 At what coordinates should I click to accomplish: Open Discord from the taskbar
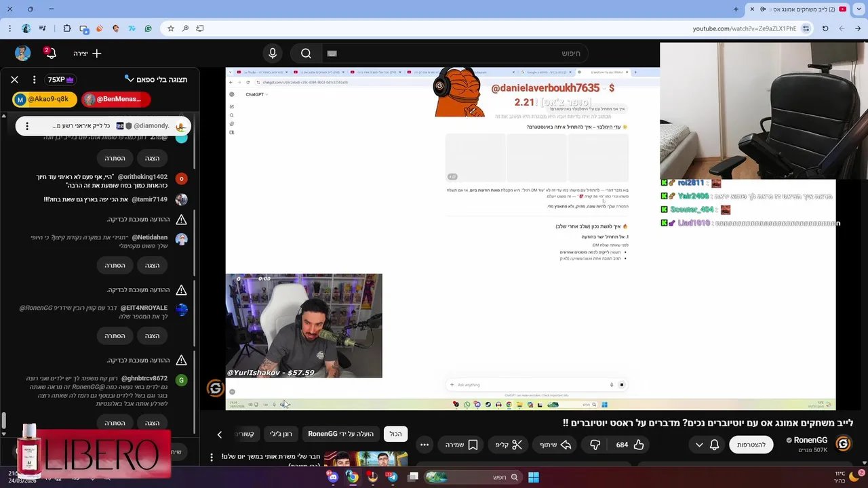(332, 477)
